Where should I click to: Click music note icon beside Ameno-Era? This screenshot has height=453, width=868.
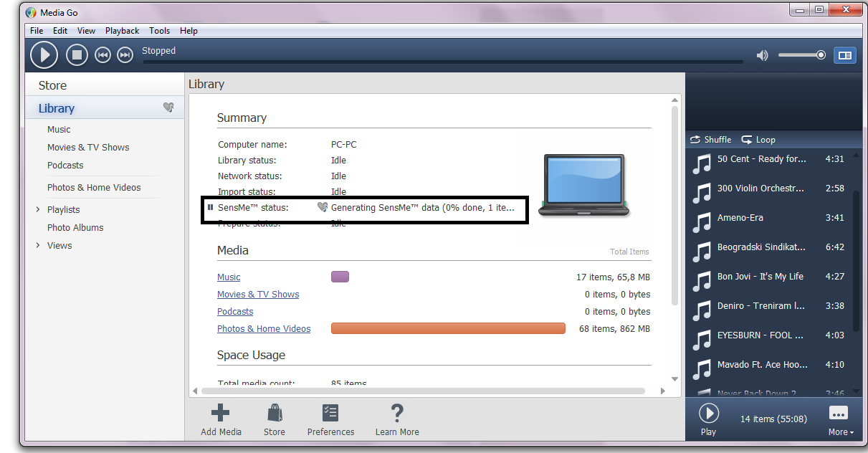701,223
